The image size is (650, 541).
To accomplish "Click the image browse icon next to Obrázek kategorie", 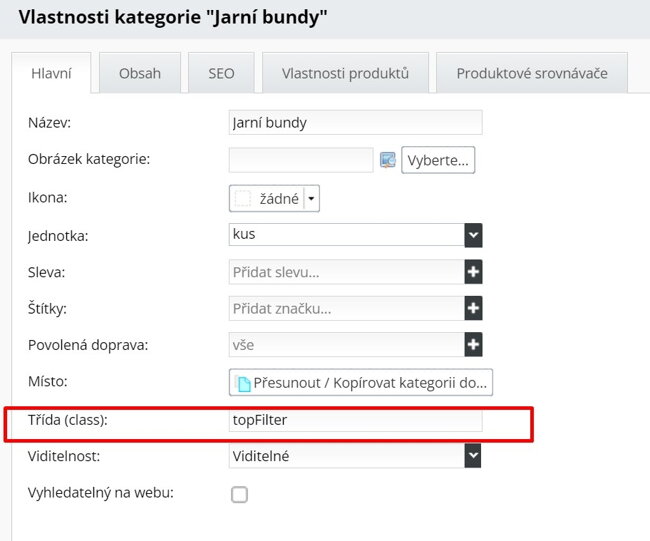I will coord(388,160).
